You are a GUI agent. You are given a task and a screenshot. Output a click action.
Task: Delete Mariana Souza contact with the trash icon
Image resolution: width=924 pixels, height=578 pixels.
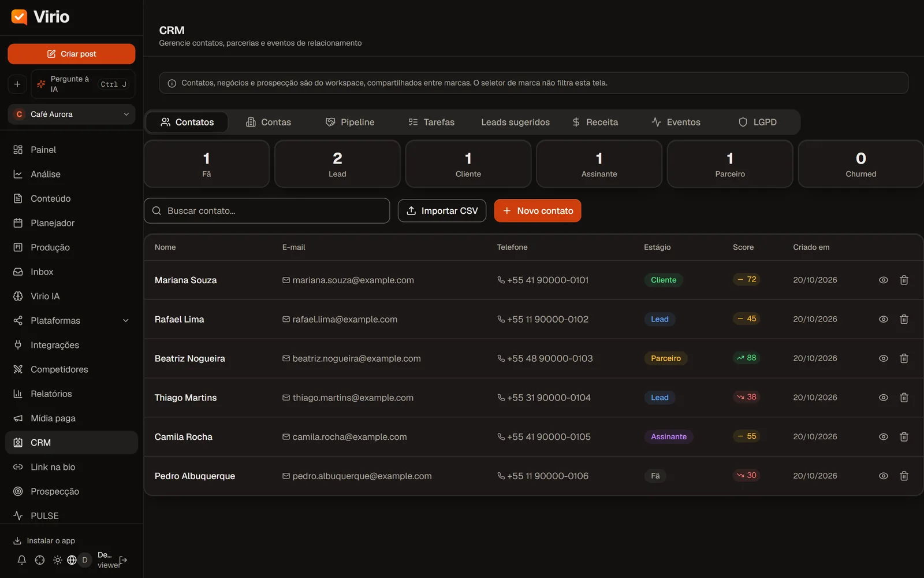click(x=904, y=280)
